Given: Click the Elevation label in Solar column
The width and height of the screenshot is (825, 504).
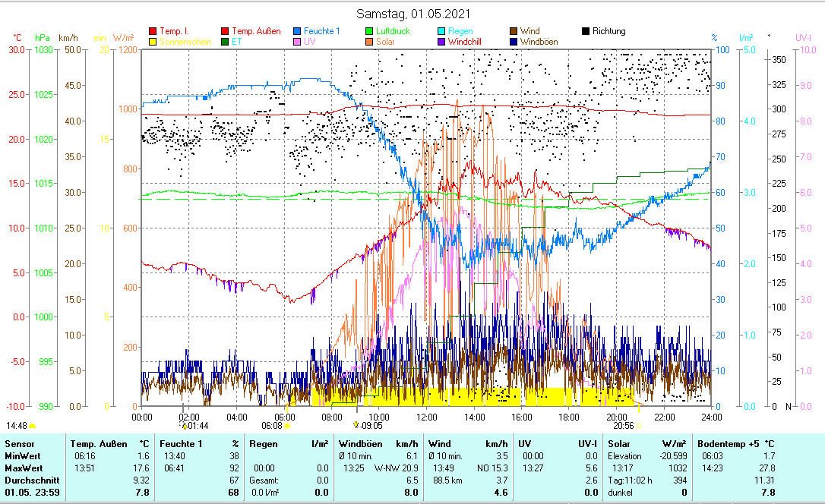Looking at the screenshot, I should click(x=624, y=456).
